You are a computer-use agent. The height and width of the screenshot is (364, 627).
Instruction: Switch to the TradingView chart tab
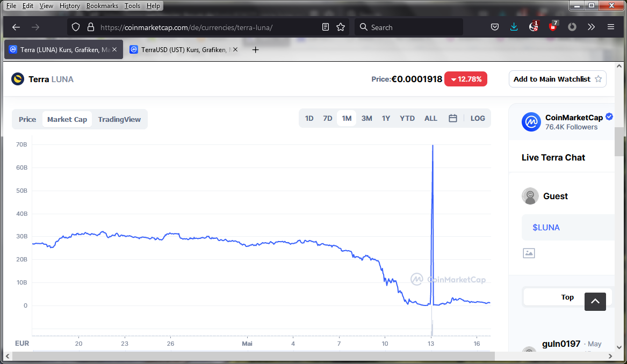[119, 120]
